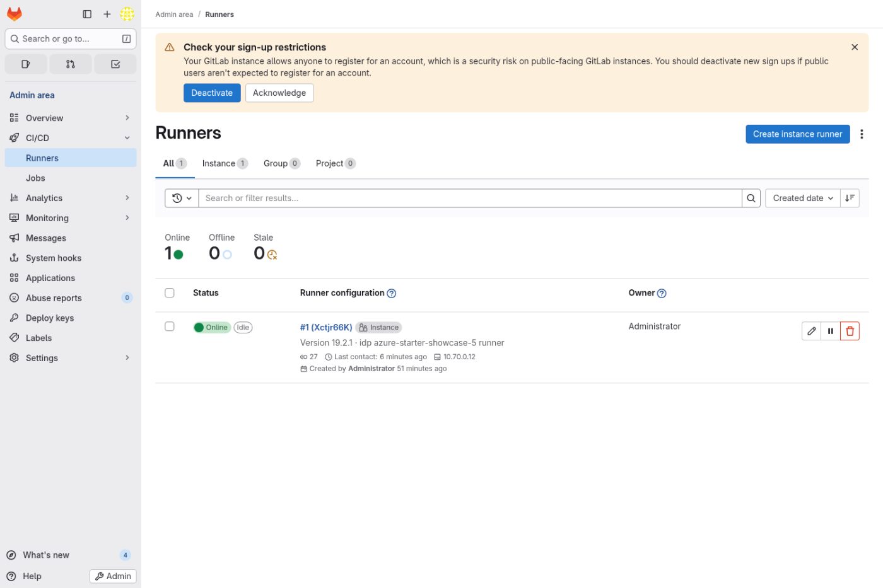Switch to the Project tab
This screenshot has width=883, height=588.
point(336,163)
